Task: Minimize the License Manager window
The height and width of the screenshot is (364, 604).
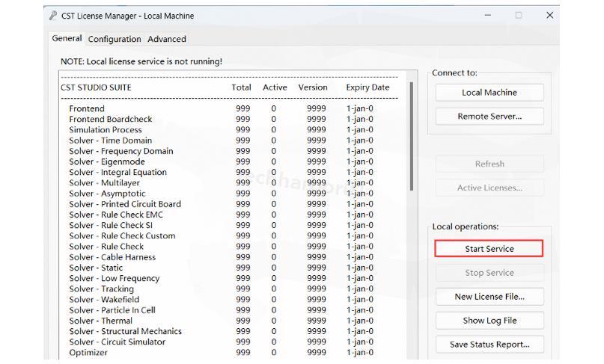Action: pos(488,15)
